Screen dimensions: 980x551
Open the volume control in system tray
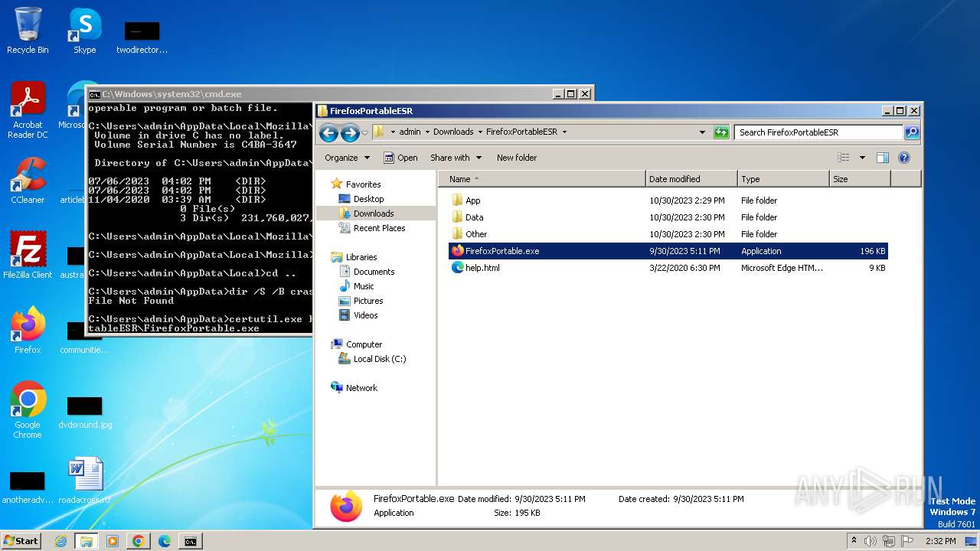pos(870,541)
